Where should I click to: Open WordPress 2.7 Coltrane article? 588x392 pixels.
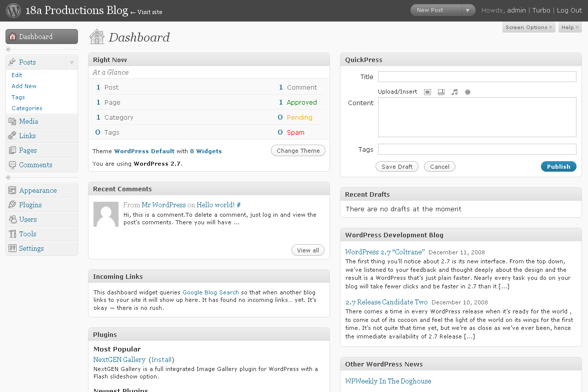[x=385, y=252]
